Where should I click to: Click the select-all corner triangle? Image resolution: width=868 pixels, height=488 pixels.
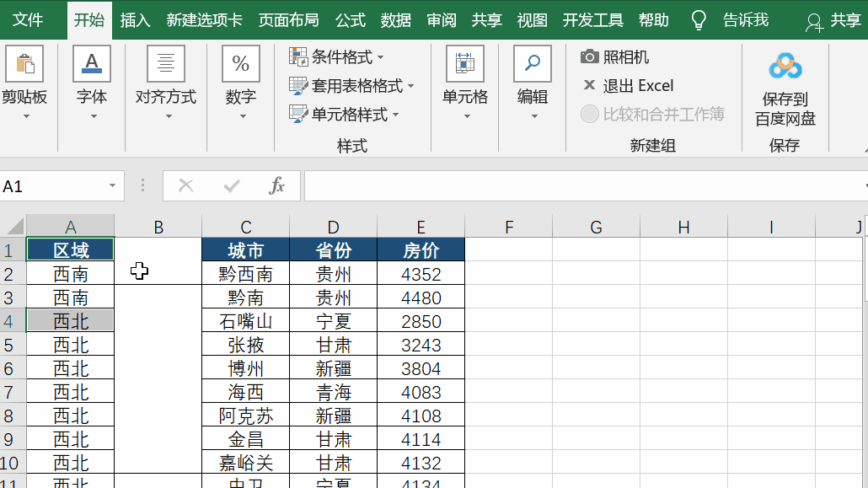pyautogui.click(x=15, y=227)
